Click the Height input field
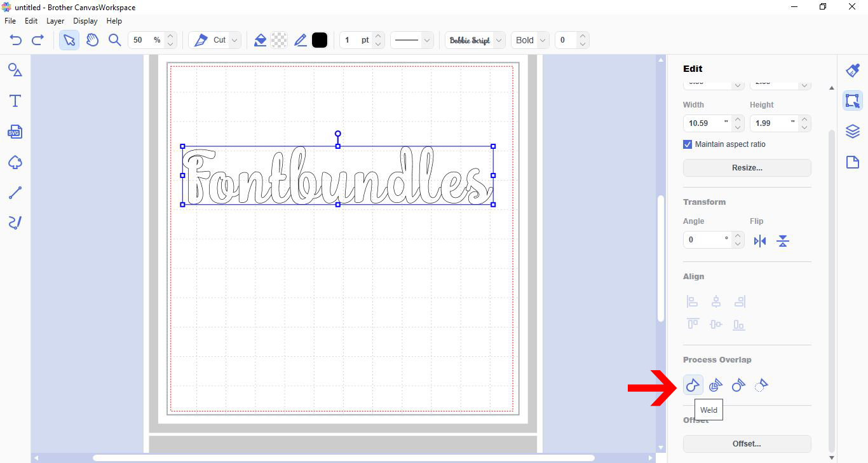 [775, 123]
